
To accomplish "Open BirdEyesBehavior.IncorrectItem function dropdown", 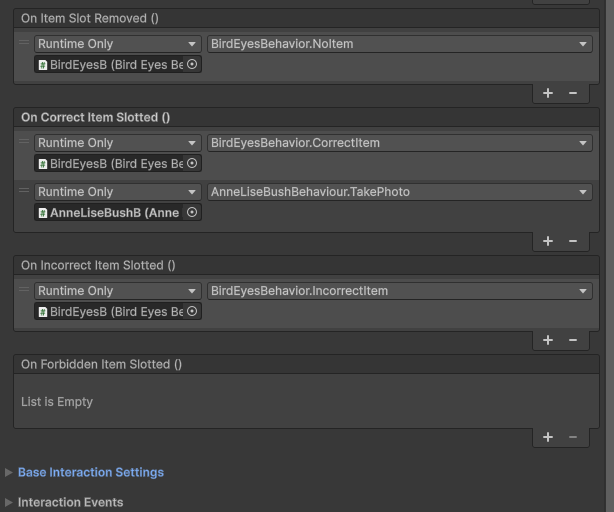I will pos(399,291).
